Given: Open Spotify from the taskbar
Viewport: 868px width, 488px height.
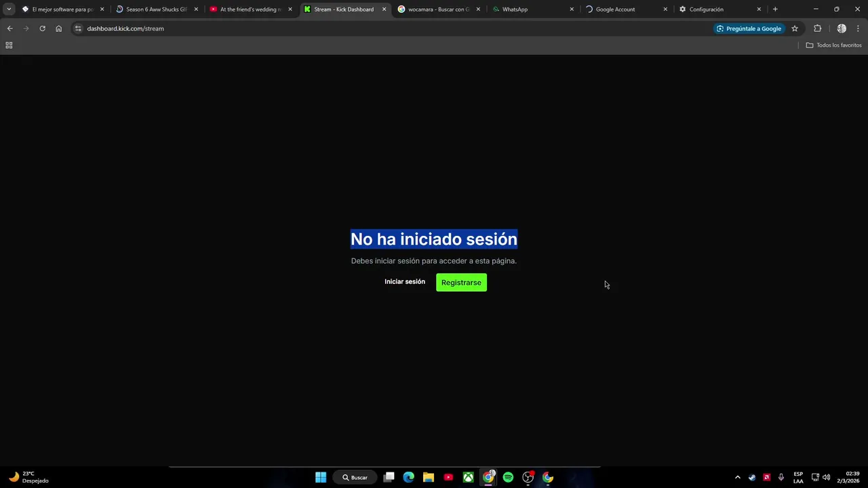Looking at the screenshot, I should tap(508, 477).
